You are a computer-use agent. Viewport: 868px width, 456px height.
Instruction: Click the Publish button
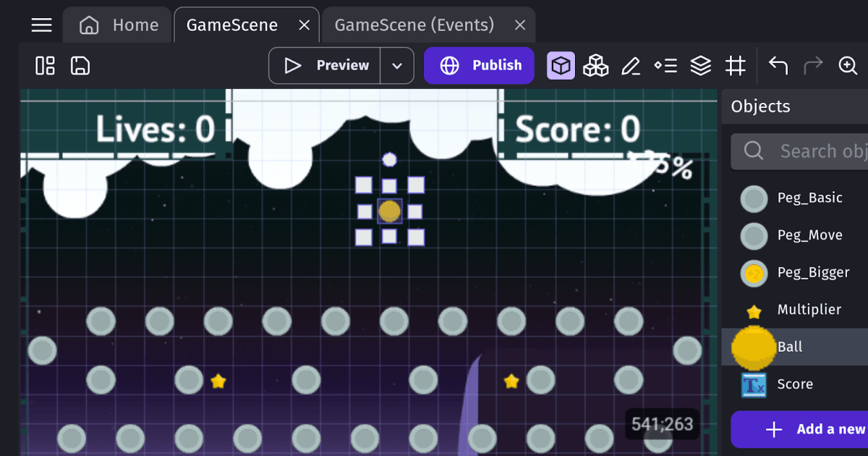(479, 65)
